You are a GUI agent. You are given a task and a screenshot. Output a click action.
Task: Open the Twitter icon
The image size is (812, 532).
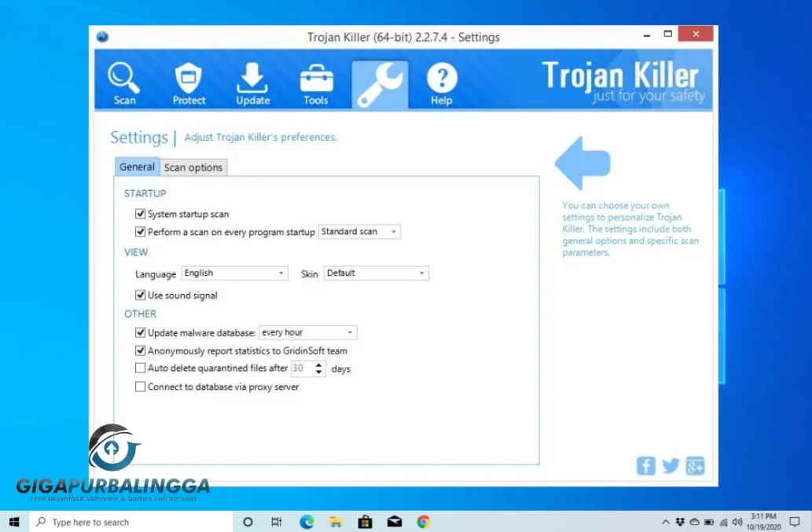(x=670, y=465)
